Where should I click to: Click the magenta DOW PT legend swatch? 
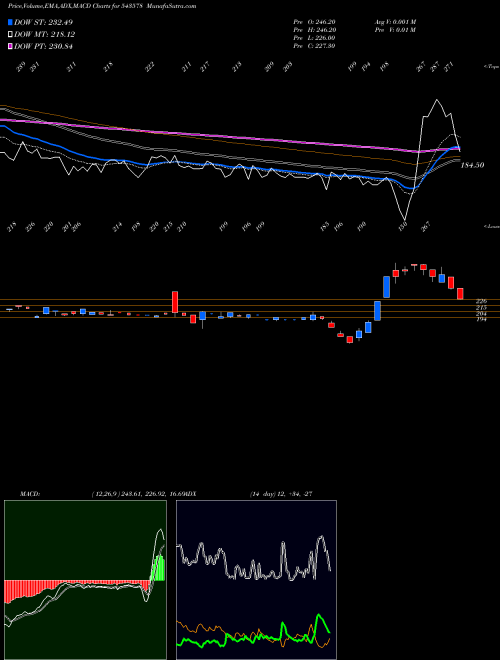[x=11, y=46]
